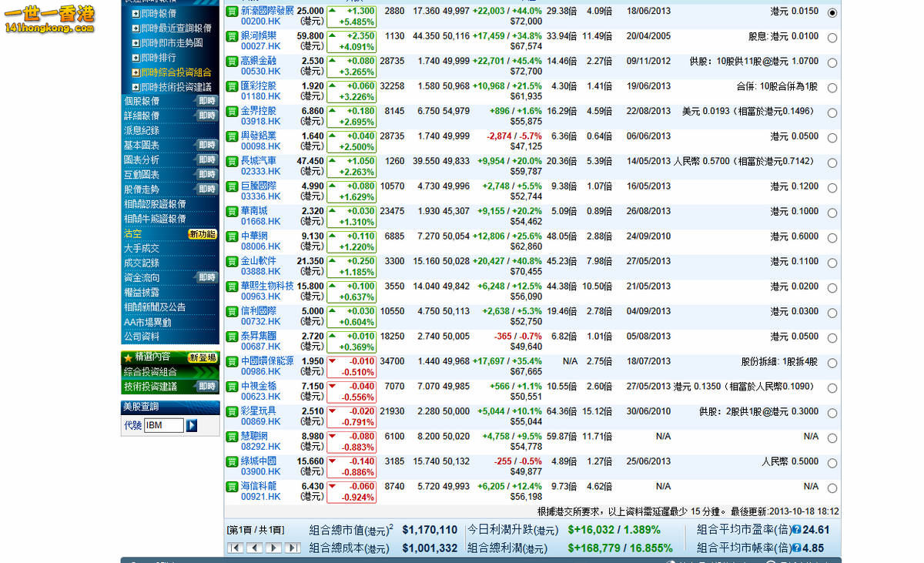Open 互動圖表 in sidebar

pos(142,175)
